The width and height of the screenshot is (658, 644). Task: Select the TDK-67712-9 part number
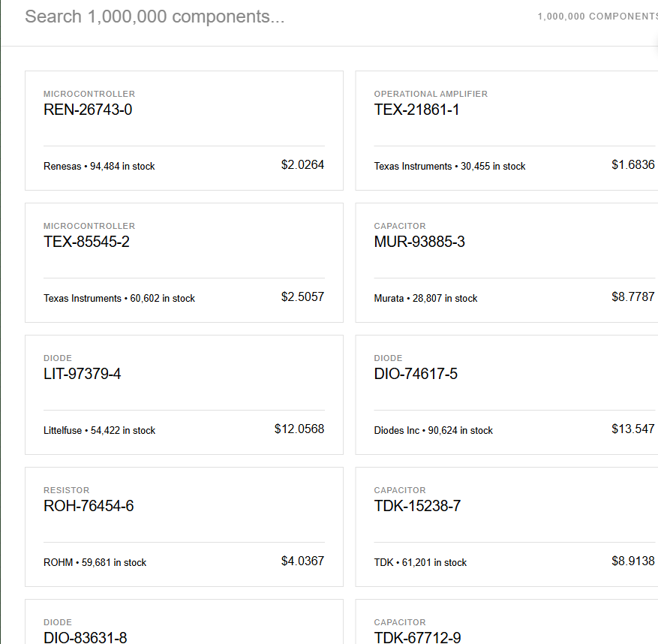point(417,638)
